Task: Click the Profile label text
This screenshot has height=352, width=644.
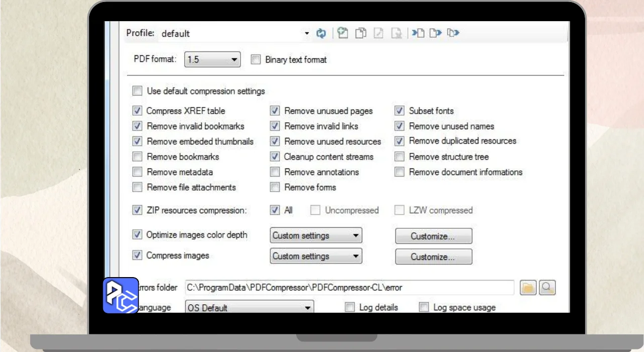Action: (x=140, y=33)
